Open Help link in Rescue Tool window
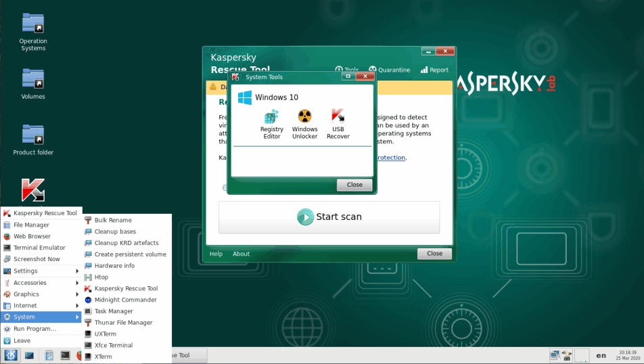644x364 pixels. click(216, 254)
